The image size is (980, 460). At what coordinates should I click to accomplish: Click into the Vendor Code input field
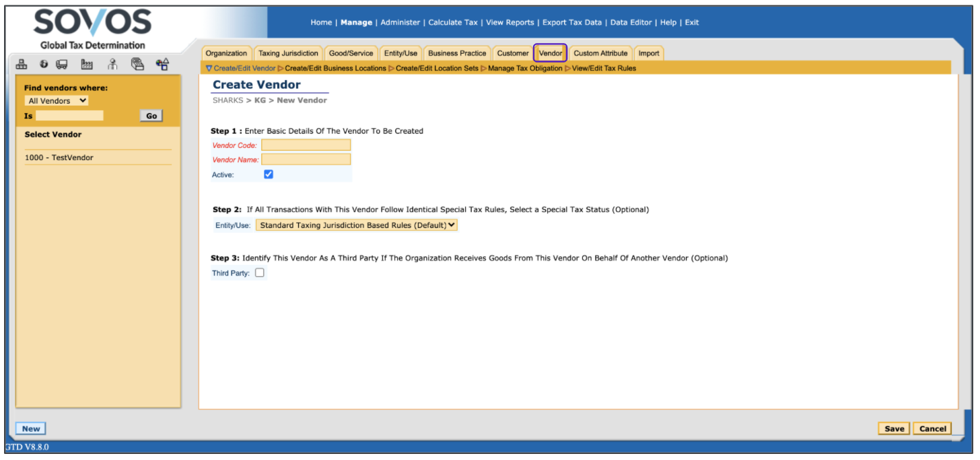[x=306, y=145]
